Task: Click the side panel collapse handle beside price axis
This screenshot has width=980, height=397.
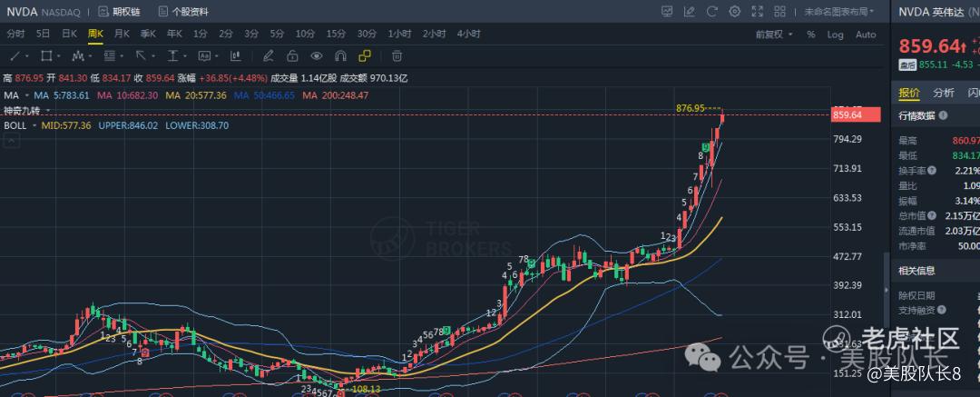Action: tap(886, 291)
